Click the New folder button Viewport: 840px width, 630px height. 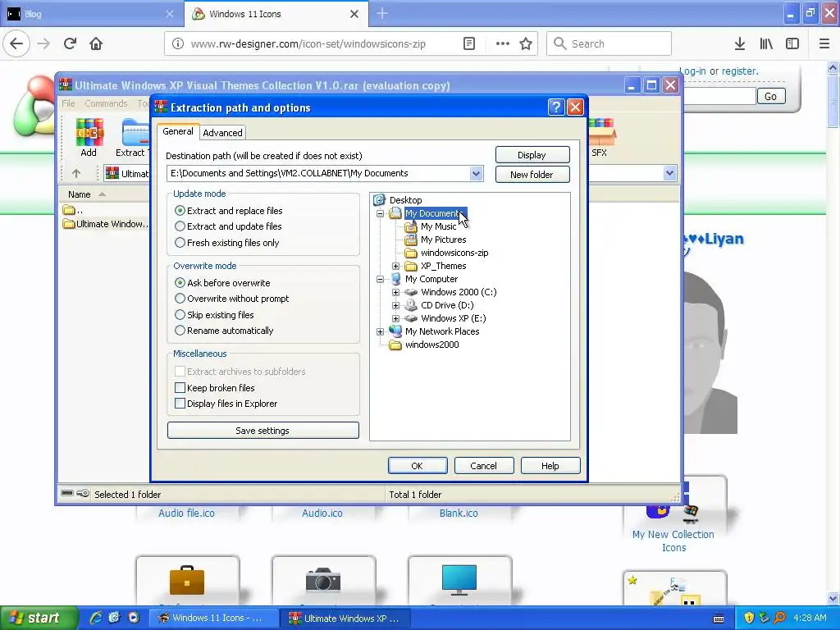click(x=532, y=175)
